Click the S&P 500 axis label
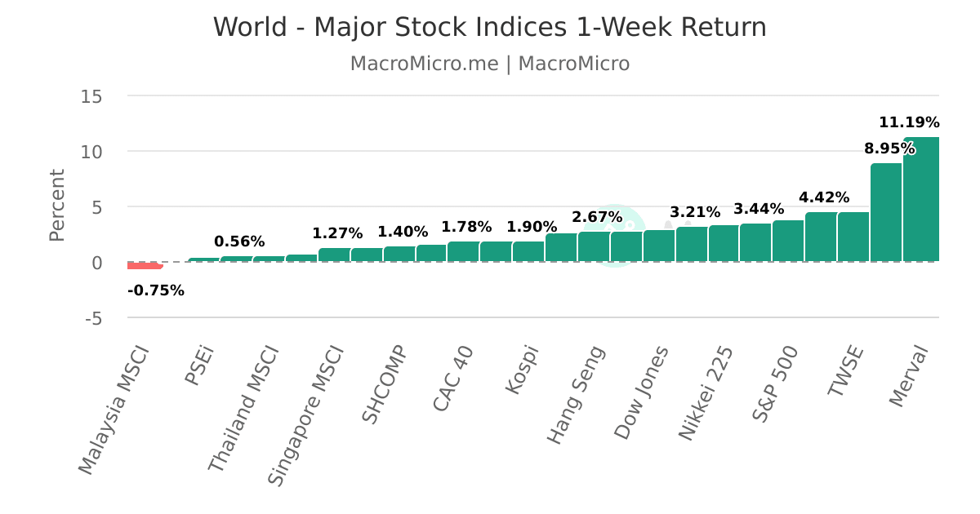Screen dimensions: 980x514 tap(775, 383)
